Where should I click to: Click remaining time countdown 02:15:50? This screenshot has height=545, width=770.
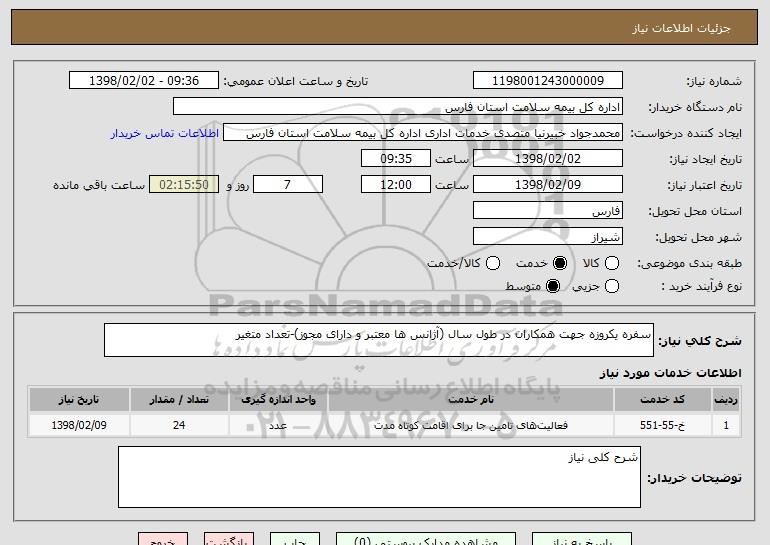[184, 185]
